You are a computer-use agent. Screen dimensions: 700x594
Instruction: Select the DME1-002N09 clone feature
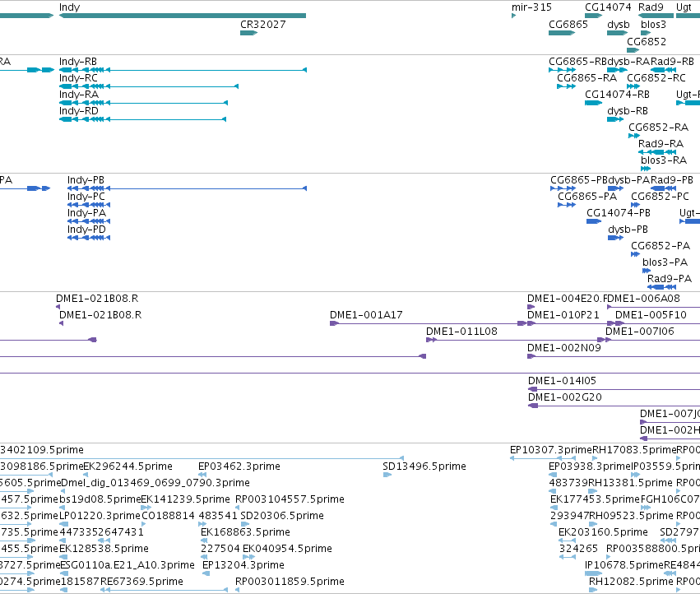[x=614, y=356]
